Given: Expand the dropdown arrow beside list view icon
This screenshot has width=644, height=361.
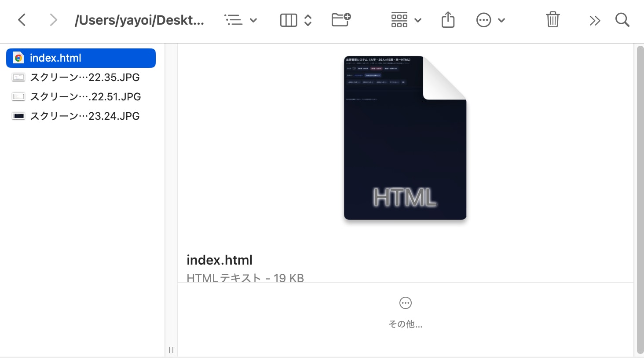Looking at the screenshot, I should [253, 20].
